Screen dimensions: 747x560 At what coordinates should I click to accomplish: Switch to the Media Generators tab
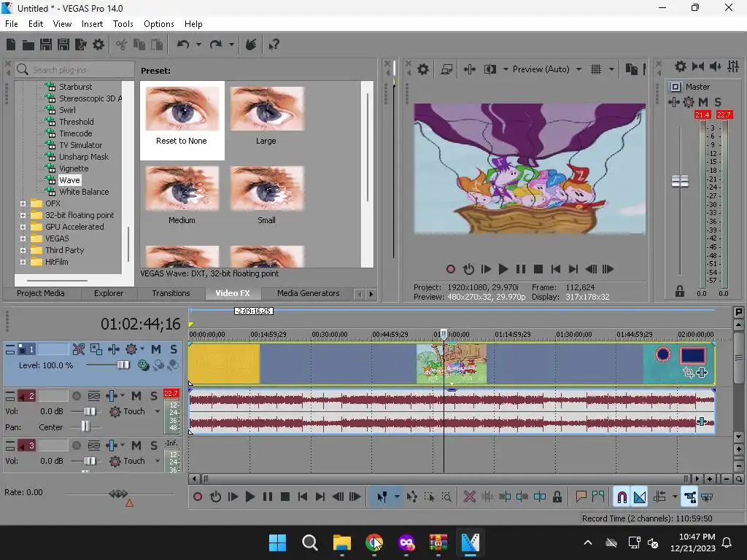coord(309,293)
